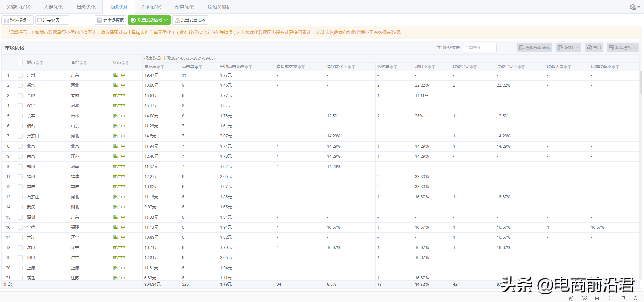Open the filter icon for 总花费 column
The width and height of the screenshot is (644, 302).
click(162, 67)
